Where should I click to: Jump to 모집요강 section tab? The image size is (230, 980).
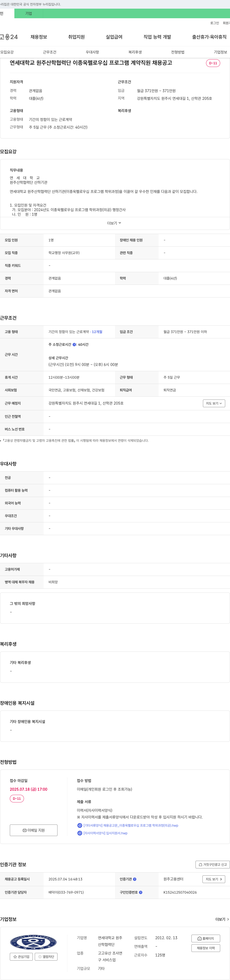point(7,52)
